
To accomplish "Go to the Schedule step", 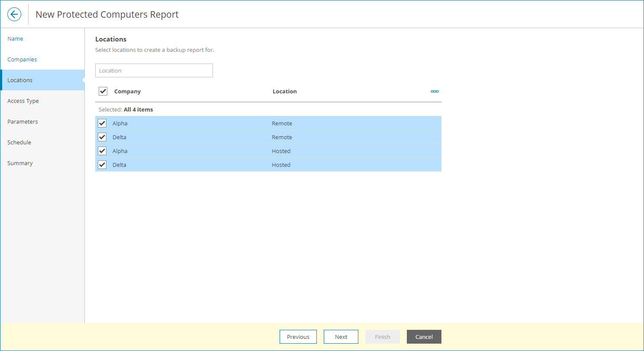I will point(42,142).
